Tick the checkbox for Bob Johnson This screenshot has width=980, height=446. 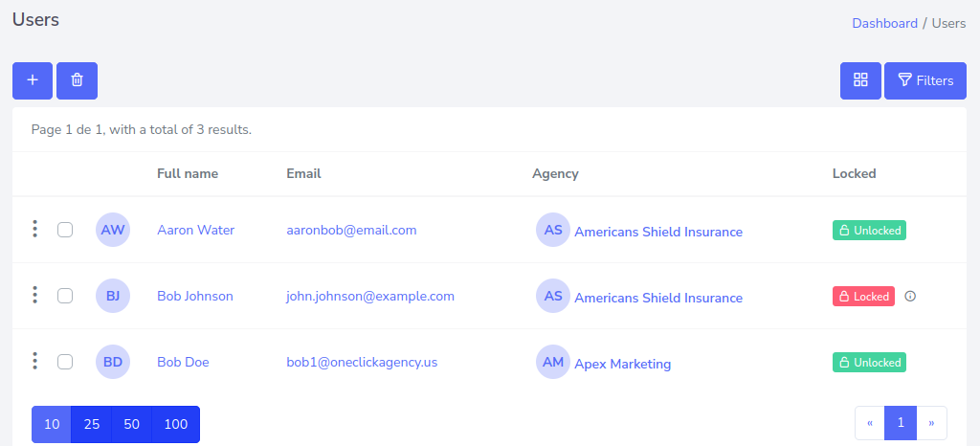[65, 296]
